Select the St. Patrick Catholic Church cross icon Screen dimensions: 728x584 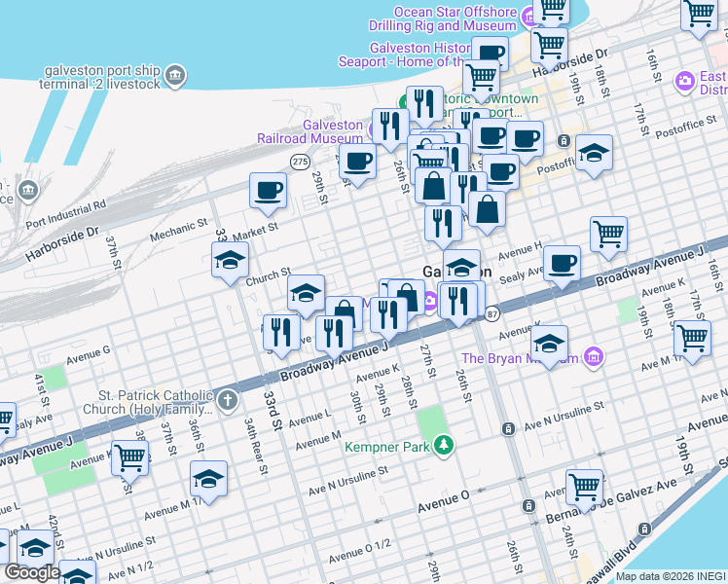228,401
